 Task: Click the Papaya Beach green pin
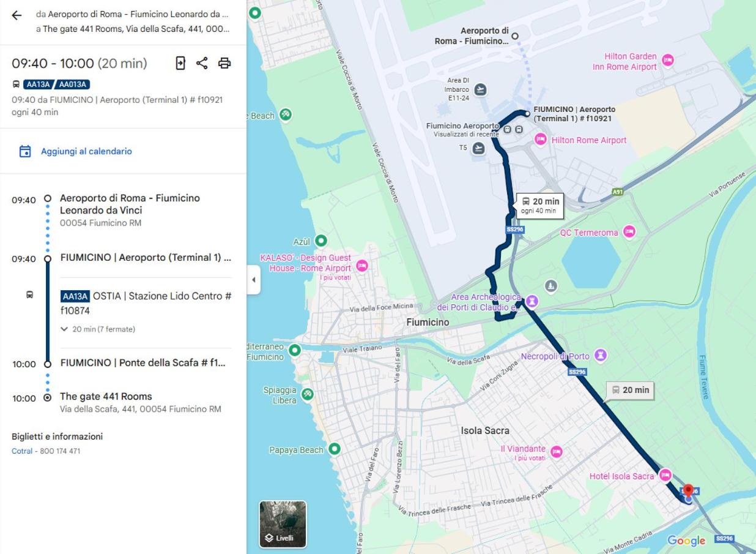[x=334, y=450]
